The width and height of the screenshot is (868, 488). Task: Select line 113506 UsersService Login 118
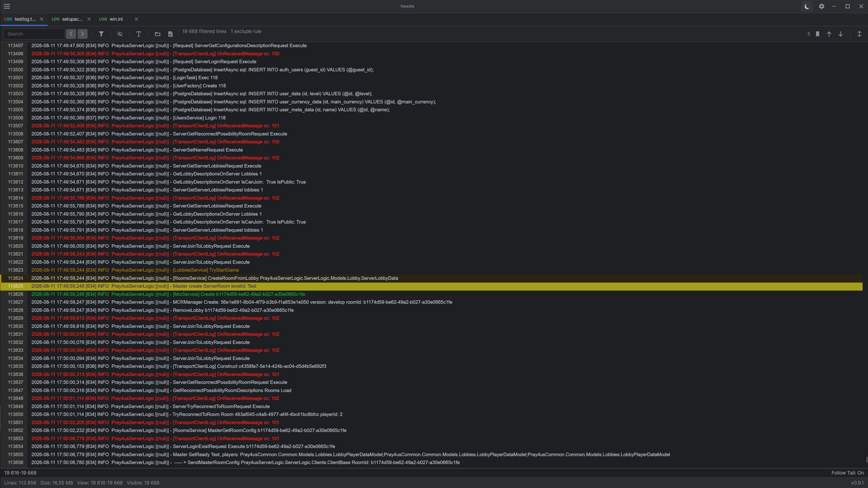[431, 118]
